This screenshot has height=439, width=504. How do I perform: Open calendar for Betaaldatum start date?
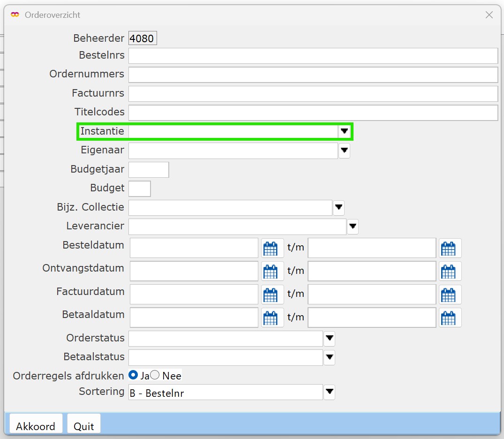[x=271, y=318]
